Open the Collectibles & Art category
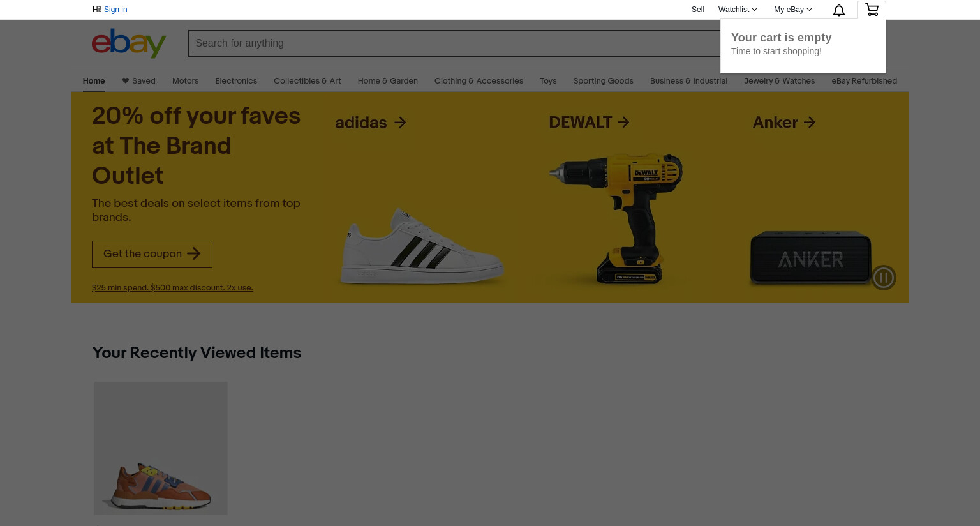Image resolution: width=980 pixels, height=526 pixels. pos(308,81)
